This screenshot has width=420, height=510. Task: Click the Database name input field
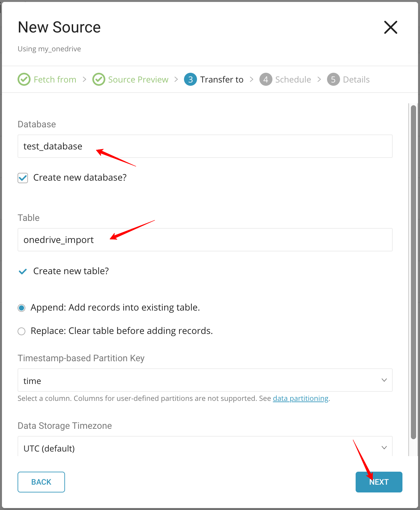(205, 146)
